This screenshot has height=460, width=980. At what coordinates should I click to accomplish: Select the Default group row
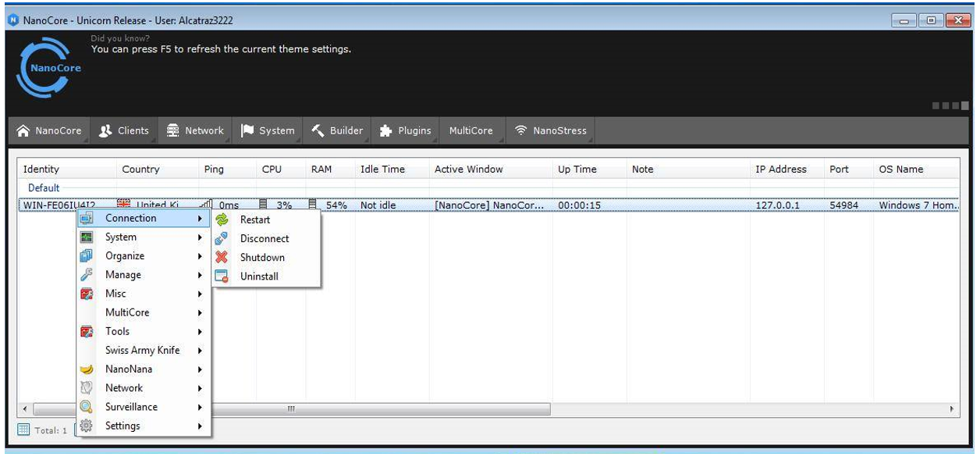click(x=44, y=187)
